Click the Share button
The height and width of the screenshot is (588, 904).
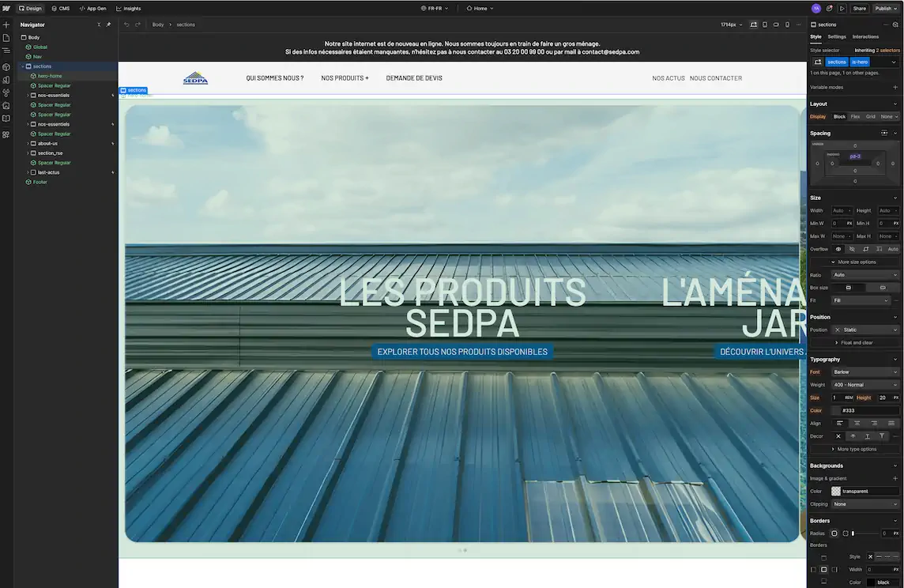coord(859,9)
